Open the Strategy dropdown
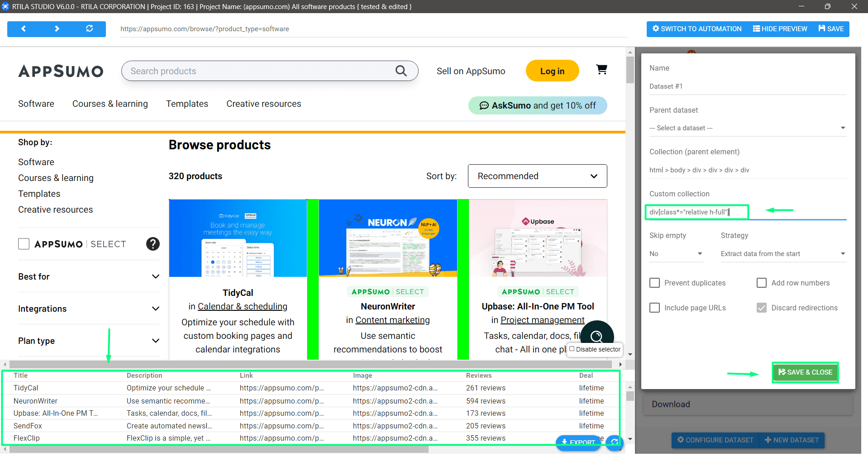This screenshot has width=868, height=461. click(x=783, y=254)
